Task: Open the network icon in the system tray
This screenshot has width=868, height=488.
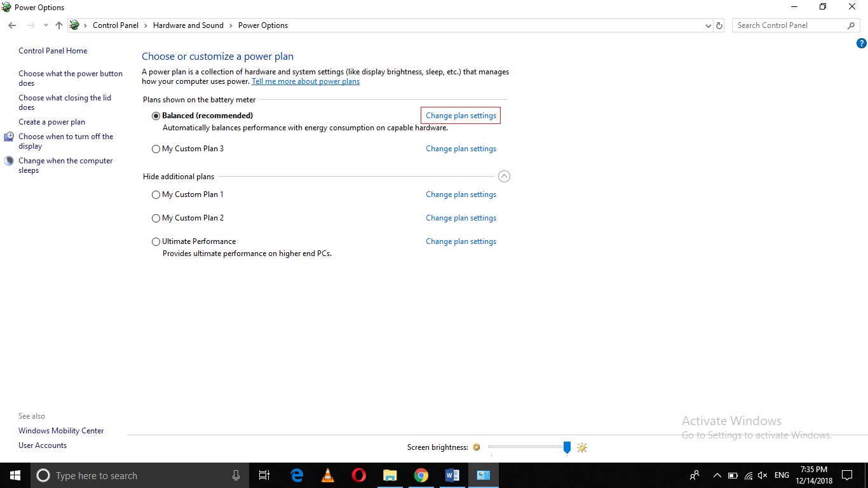Action: coord(748,475)
